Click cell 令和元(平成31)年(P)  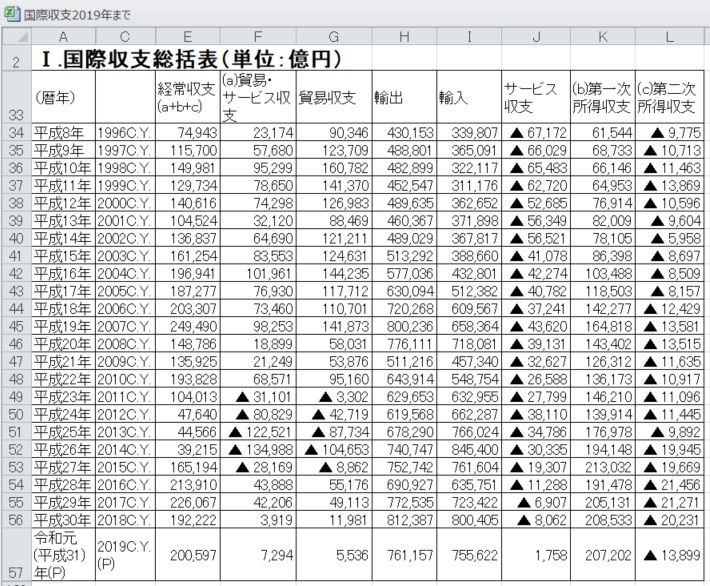tap(63, 555)
